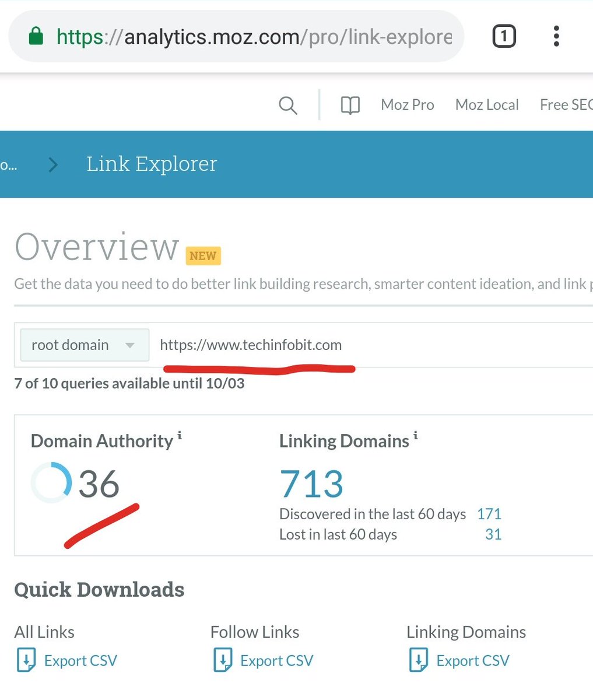Click the breadcrumb chevron before Link Explorer

(x=52, y=164)
